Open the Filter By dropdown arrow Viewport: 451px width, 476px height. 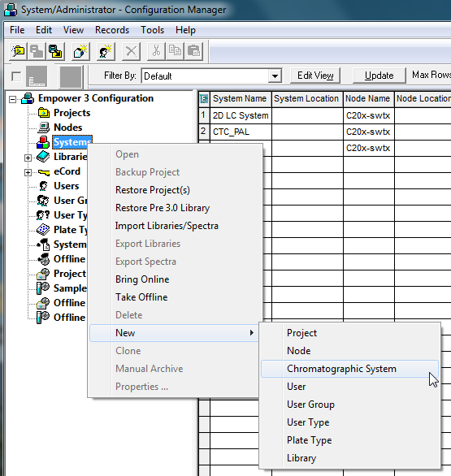(275, 76)
